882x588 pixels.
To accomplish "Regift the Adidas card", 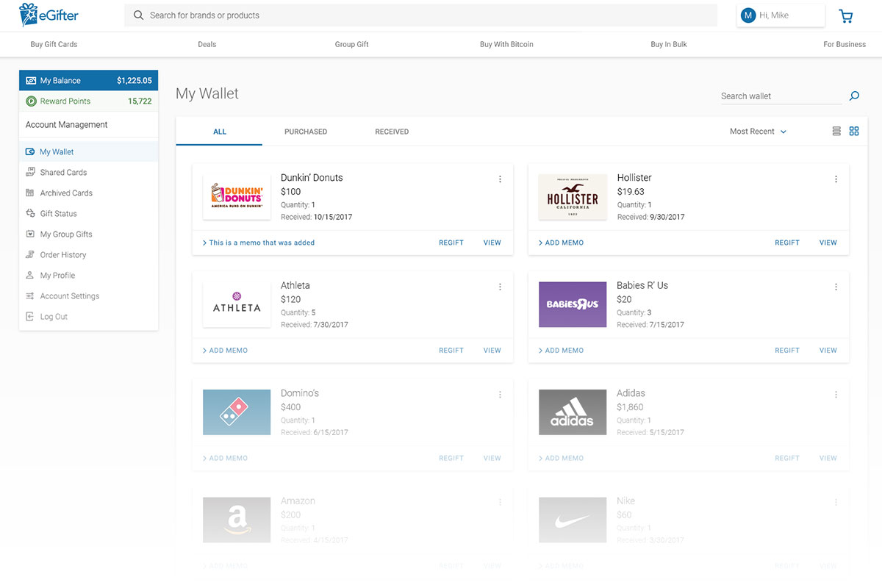I will [787, 458].
